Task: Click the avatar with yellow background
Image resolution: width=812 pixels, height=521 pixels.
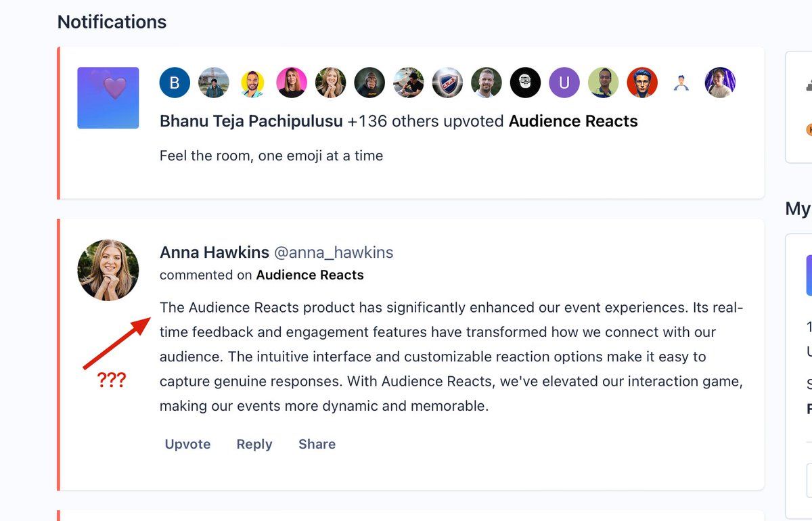Action: pyautogui.click(x=252, y=83)
